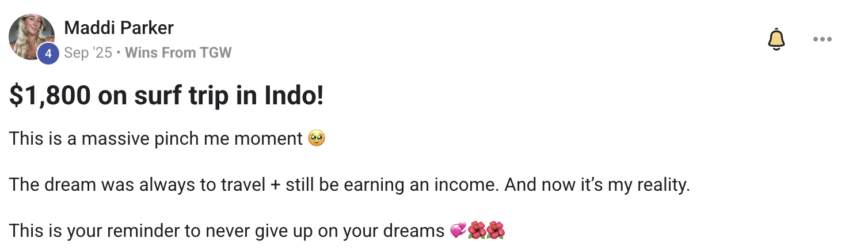This screenshot has width=868, height=249.
Task: Open the post titled $1,800 on surf trip in Indo!
Action: tap(166, 96)
